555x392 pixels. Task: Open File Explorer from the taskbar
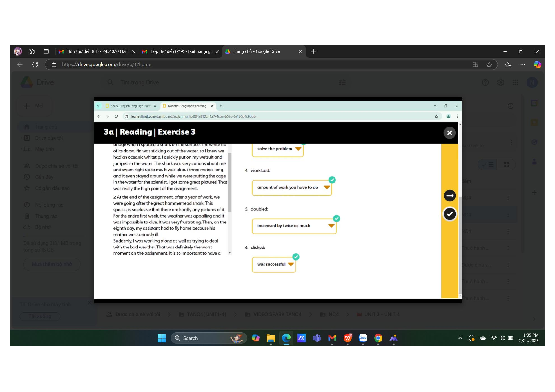click(271, 338)
